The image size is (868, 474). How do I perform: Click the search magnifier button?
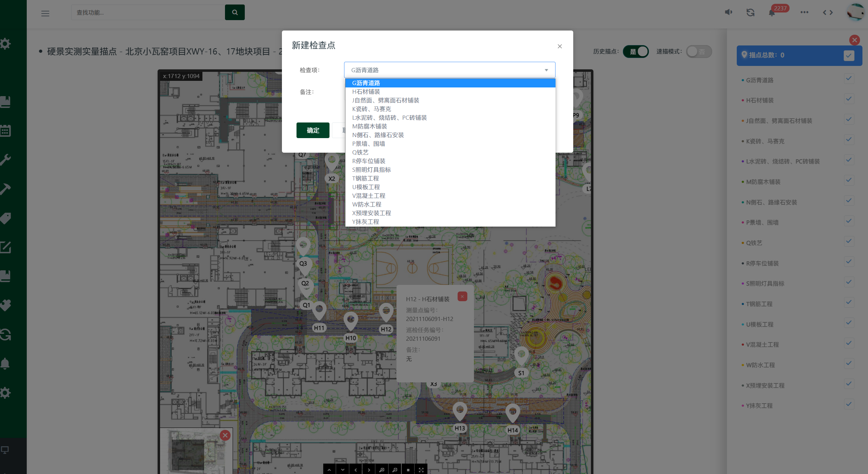point(235,12)
